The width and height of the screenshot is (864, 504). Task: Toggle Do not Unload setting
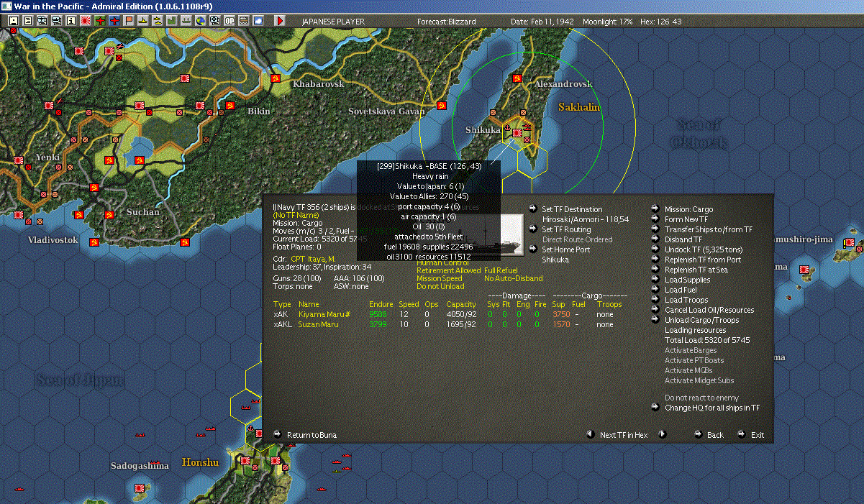tap(440, 286)
